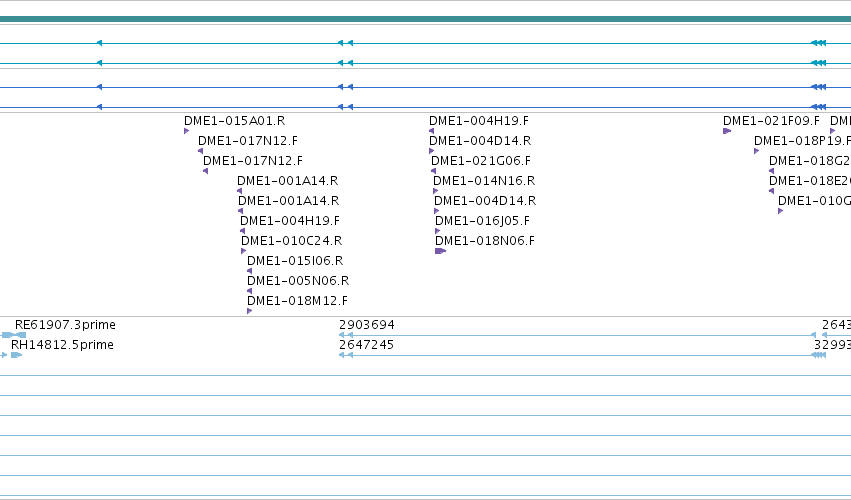Click the purple glyph beneath DME1-021F09.F
The width and height of the screenshot is (851, 500).
point(727,131)
